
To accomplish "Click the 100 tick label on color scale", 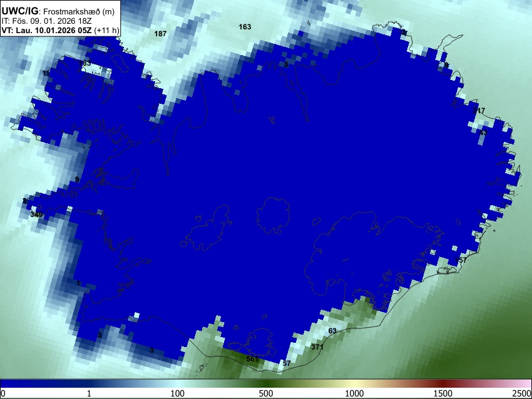I will pos(177,393).
